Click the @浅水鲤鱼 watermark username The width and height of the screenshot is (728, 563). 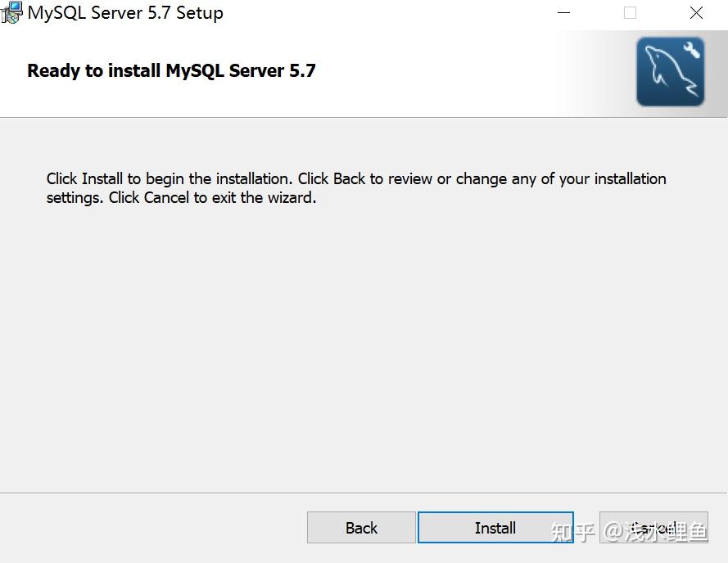coord(655,533)
